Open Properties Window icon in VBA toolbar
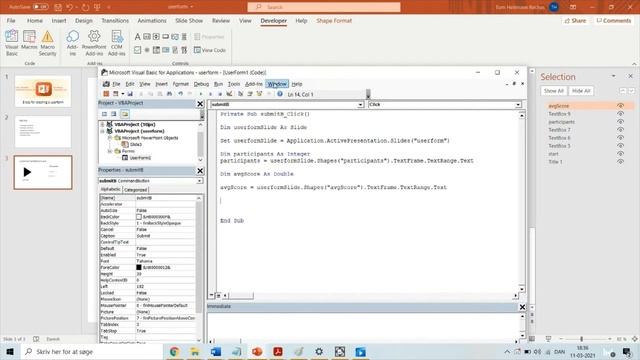Screen dimensions: 640x360 pyautogui.click(x=250, y=94)
